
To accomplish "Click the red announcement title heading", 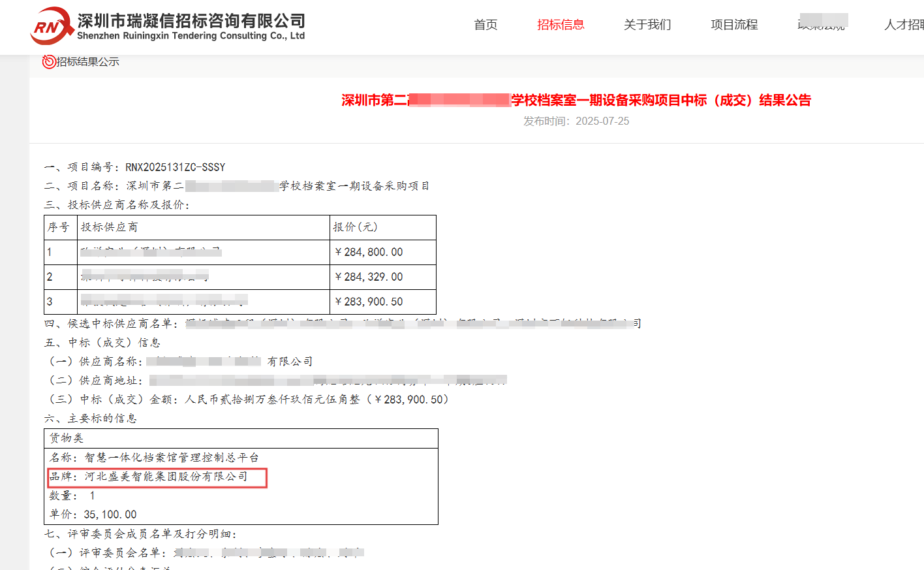I will (576, 100).
